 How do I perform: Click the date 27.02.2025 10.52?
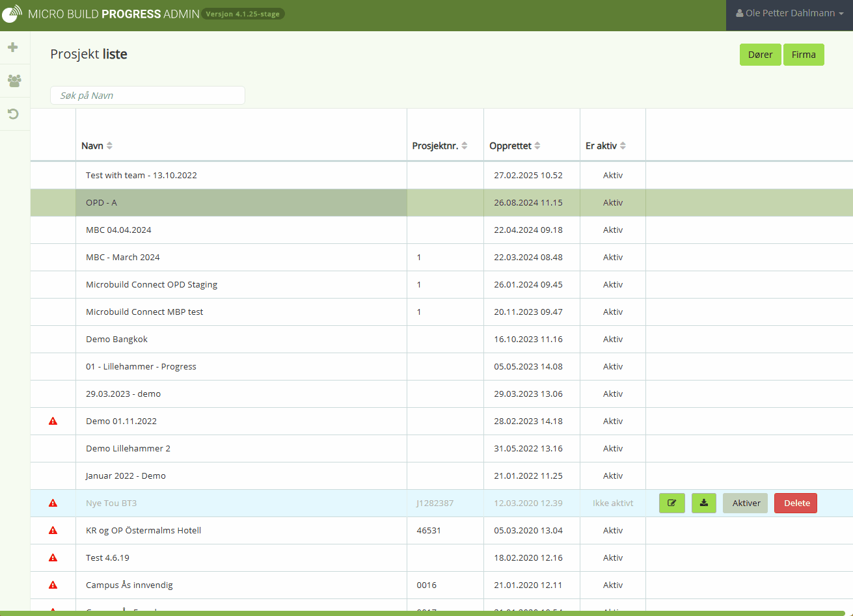(x=528, y=175)
